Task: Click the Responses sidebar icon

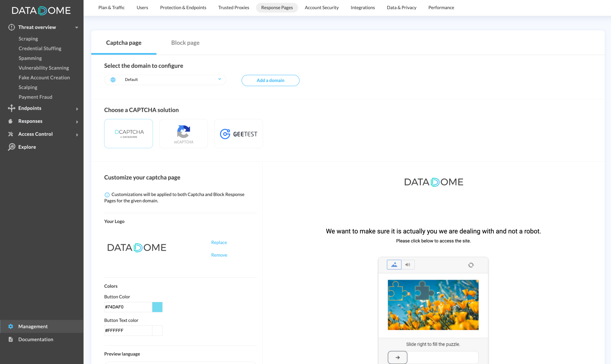Action: click(x=11, y=121)
